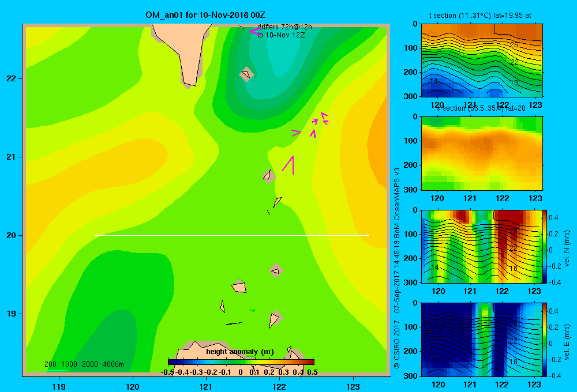Click the magenta drifter arrow beside the drifters label
This screenshot has height=392, width=577.
[255, 32]
